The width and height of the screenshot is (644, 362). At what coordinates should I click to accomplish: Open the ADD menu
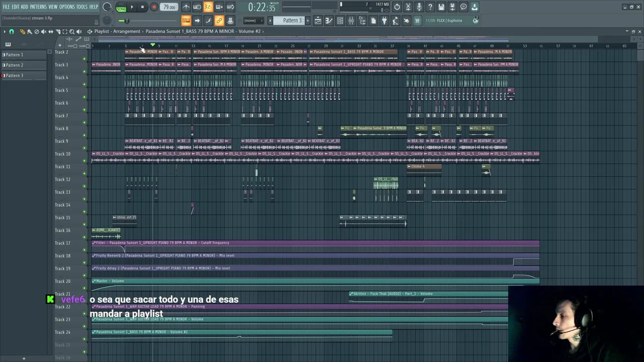click(x=24, y=7)
